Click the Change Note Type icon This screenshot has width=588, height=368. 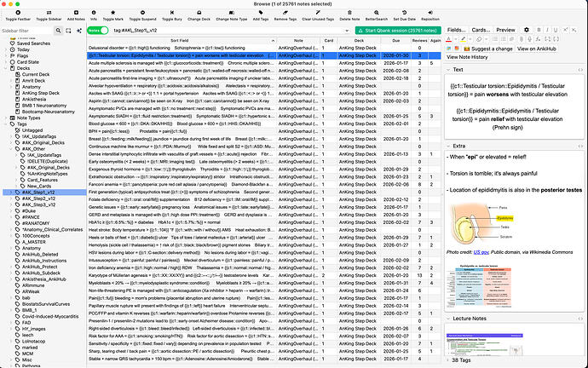pyautogui.click(x=232, y=13)
